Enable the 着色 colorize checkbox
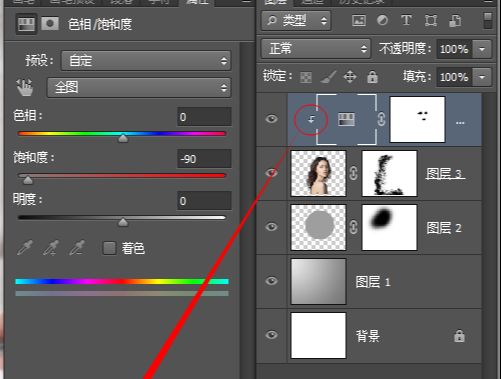 [109, 248]
